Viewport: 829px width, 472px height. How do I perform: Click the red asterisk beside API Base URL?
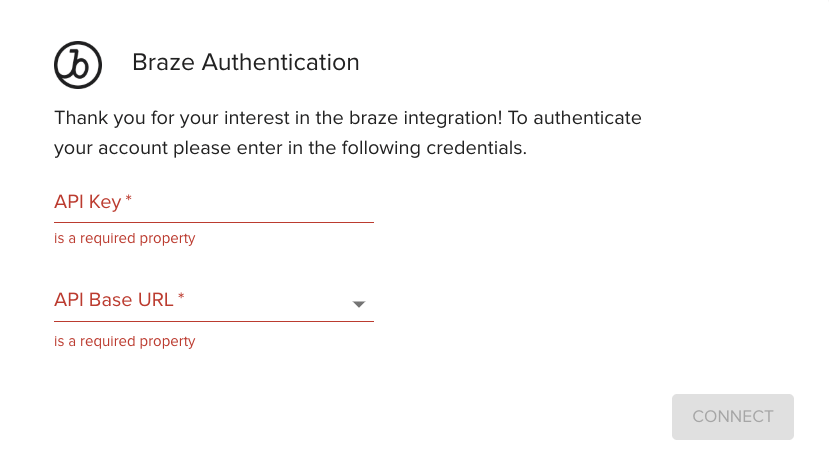click(x=181, y=298)
